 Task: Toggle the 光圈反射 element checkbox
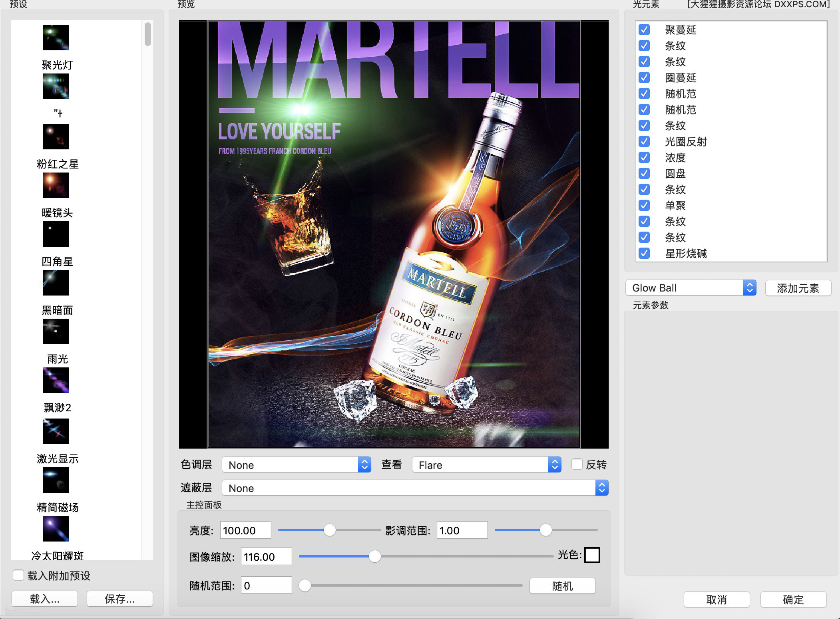point(644,141)
